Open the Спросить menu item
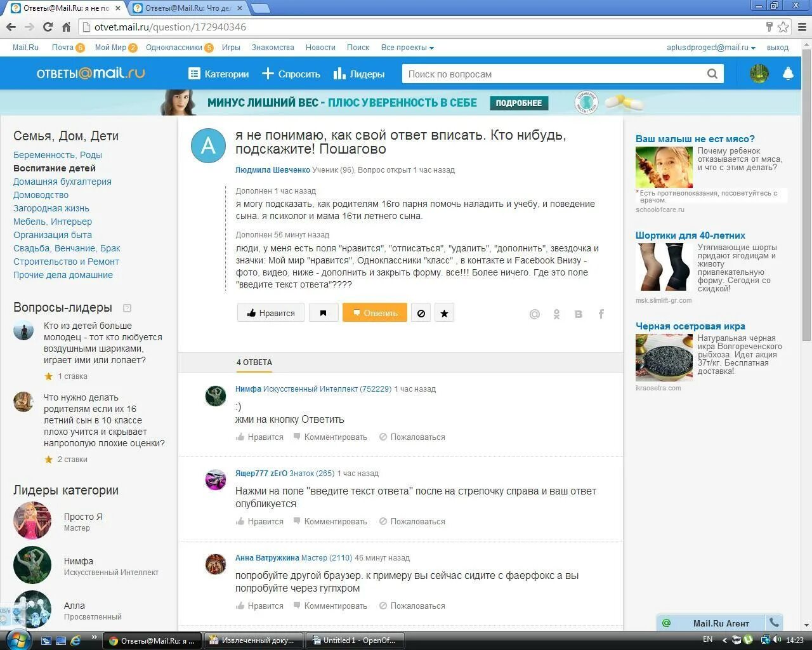Viewport: 812px width, 650px height. [291, 74]
